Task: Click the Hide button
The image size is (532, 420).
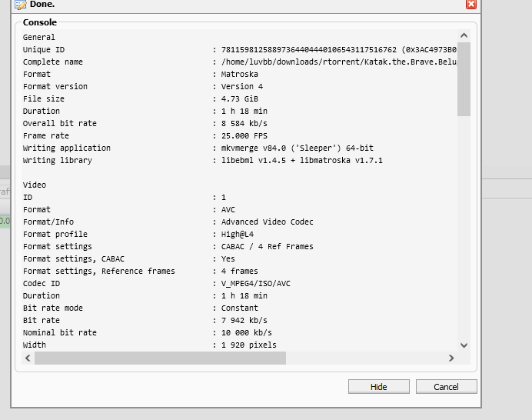Action: [378, 386]
